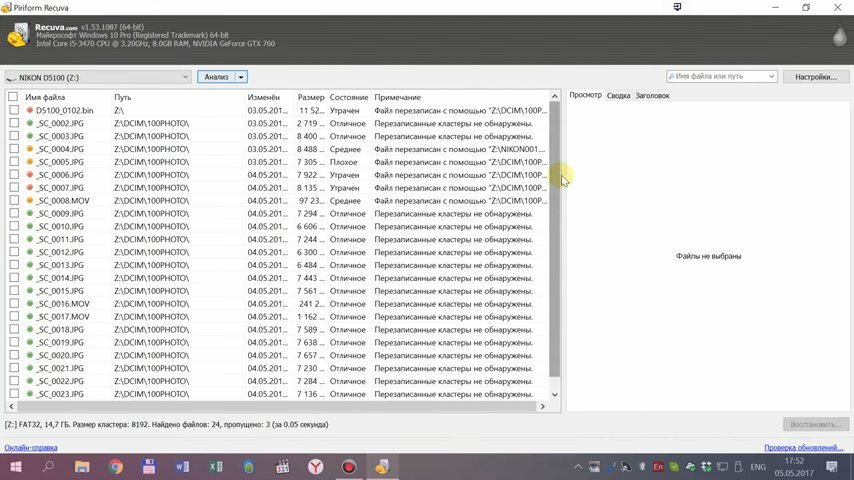Sort list by Состояние column
Screen dimensions: 854x480
click(x=349, y=97)
